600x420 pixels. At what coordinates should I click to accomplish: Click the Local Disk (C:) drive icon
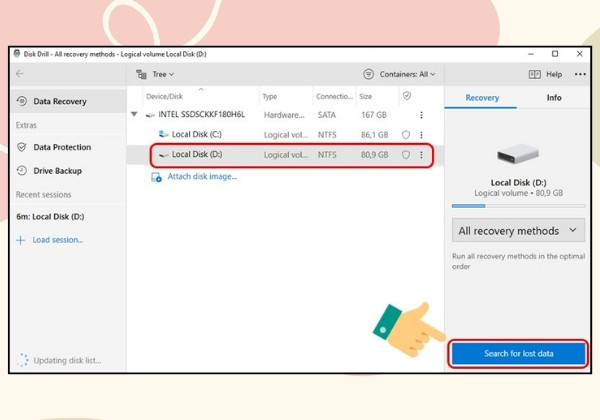tap(163, 134)
